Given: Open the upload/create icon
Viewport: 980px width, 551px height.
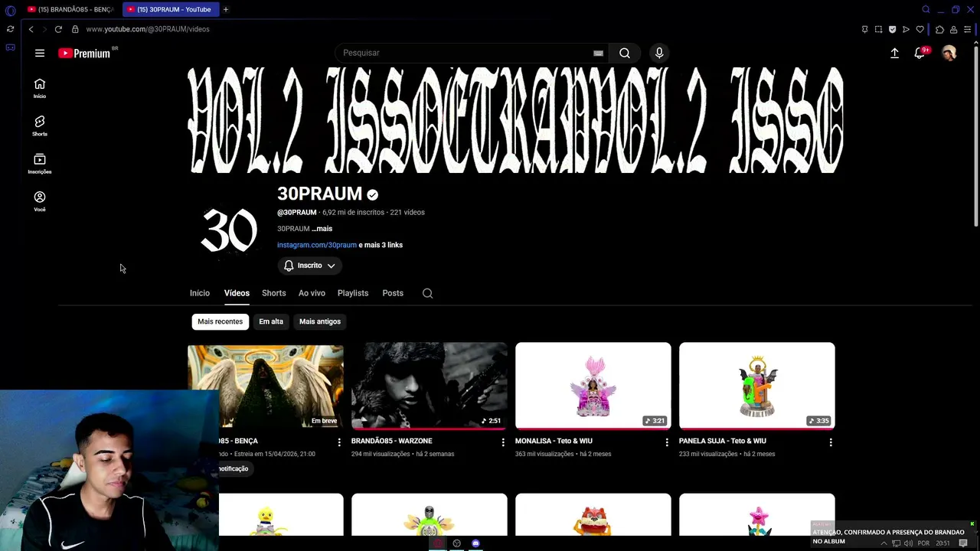Looking at the screenshot, I should tap(894, 53).
